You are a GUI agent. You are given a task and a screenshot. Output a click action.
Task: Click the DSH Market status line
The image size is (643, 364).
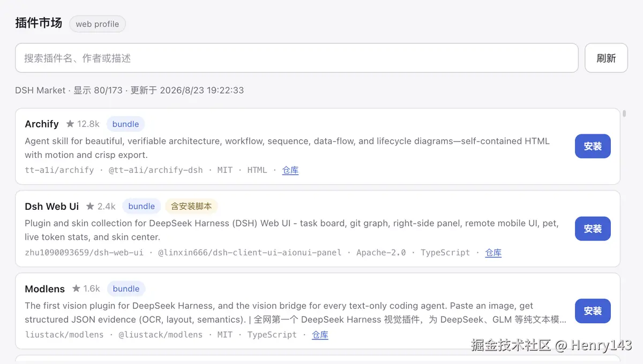pos(129,90)
